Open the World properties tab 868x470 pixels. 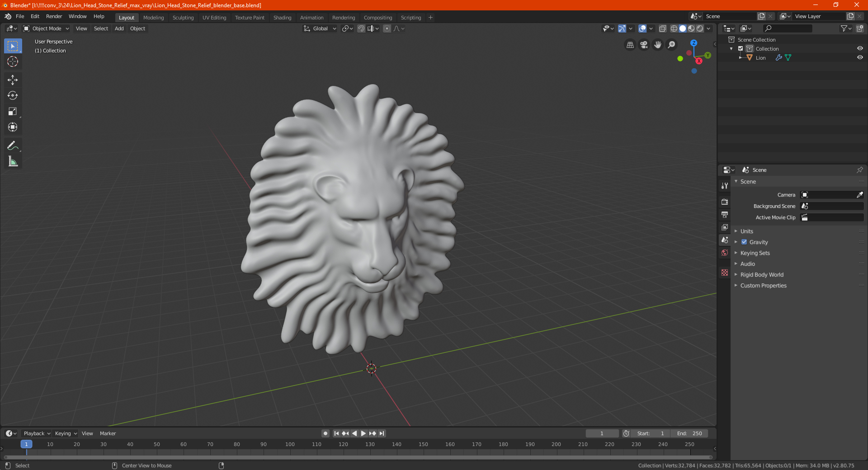(x=725, y=253)
